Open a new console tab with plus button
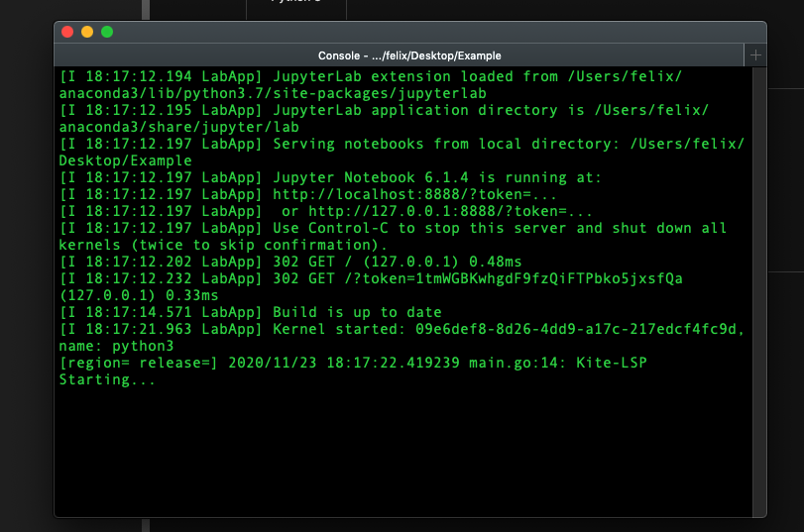The height and width of the screenshot is (532, 804). tap(755, 55)
